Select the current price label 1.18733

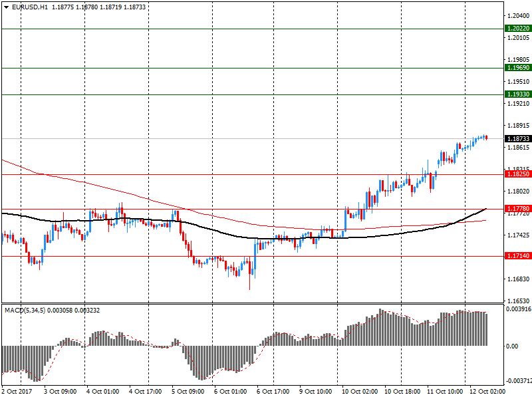point(518,139)
